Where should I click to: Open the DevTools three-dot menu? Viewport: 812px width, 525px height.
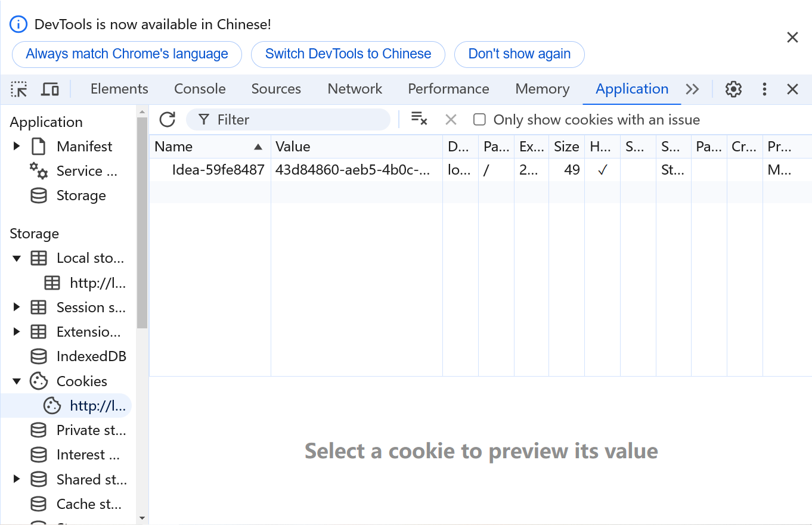tap(764, 89)
